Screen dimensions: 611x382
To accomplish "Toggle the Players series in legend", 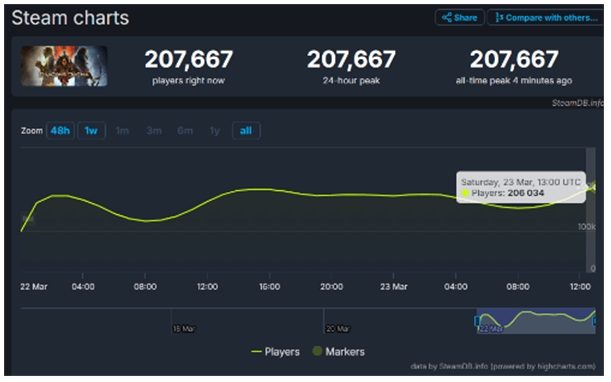I will (275, 352).
